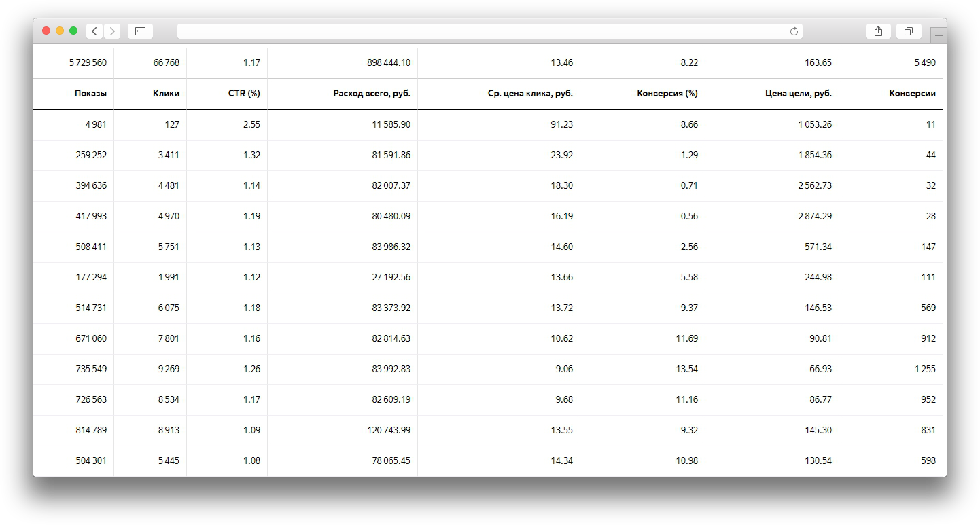Select spend cell 120 743.99
Viewport: 980px width, 525px height.
388,430
